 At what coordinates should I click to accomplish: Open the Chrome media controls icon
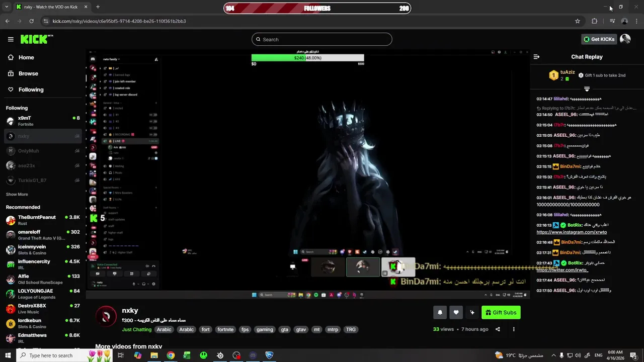point(612,21)
